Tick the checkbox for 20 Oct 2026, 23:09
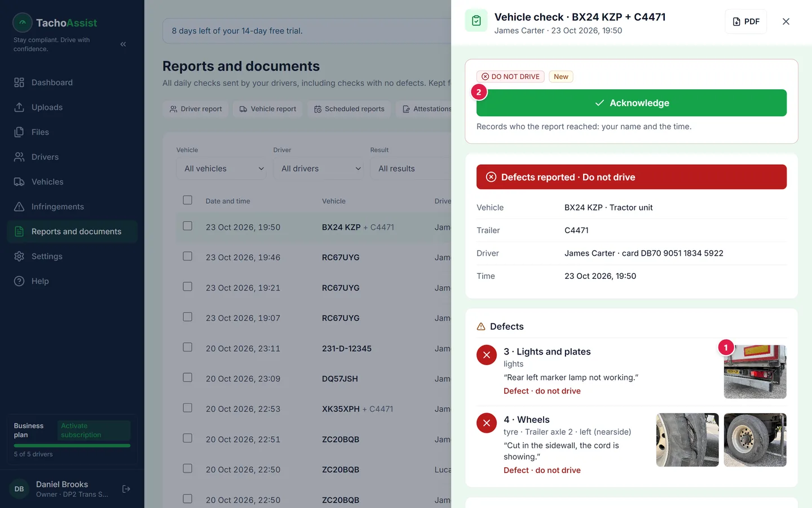Screen dimensions: 812x508 coord(188,378)
